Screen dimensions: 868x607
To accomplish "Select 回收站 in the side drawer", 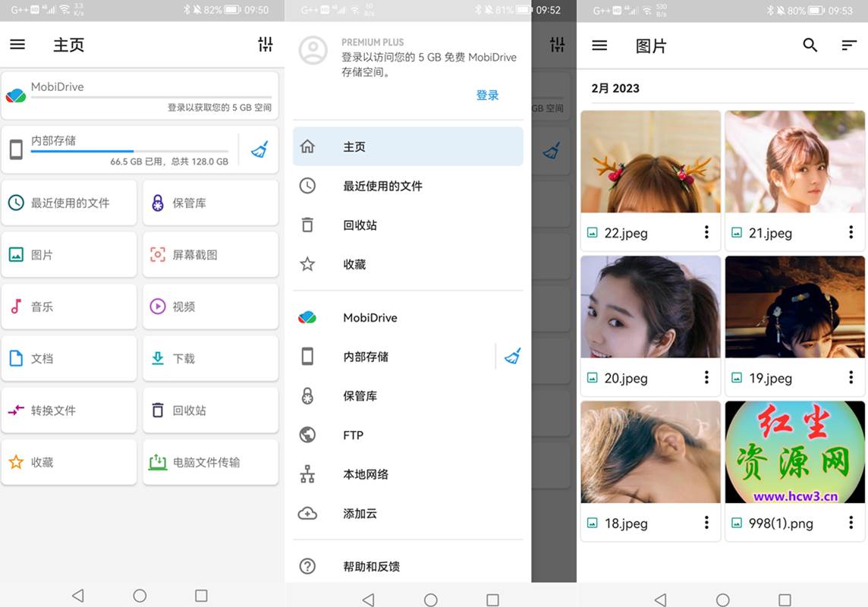I will point(360,225).
